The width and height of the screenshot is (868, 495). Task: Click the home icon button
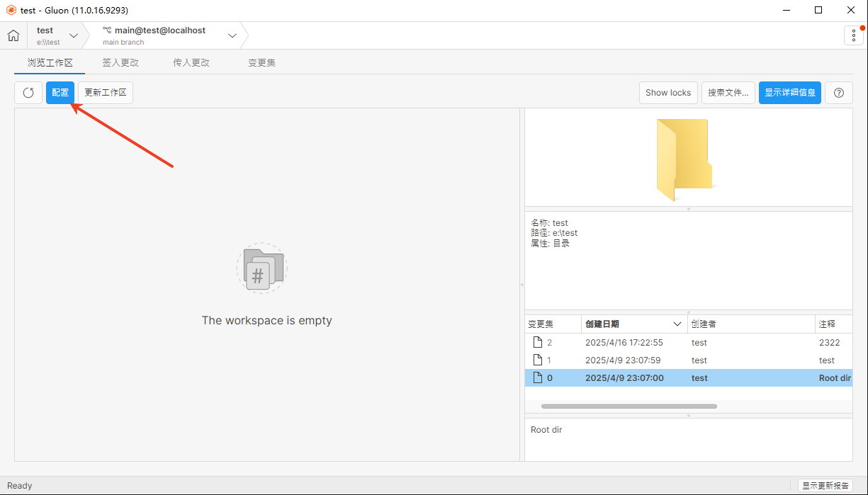click(13, 35)
